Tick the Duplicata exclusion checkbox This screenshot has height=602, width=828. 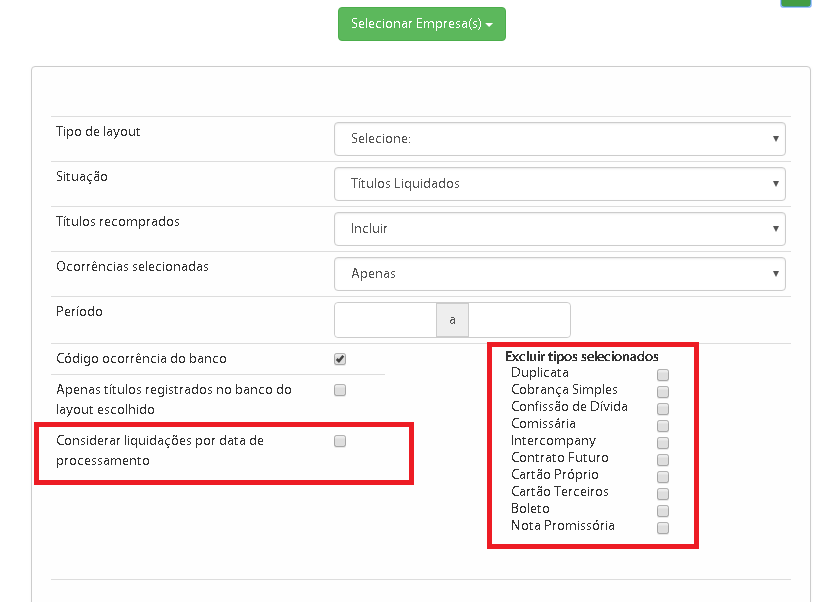pos(663,375)
